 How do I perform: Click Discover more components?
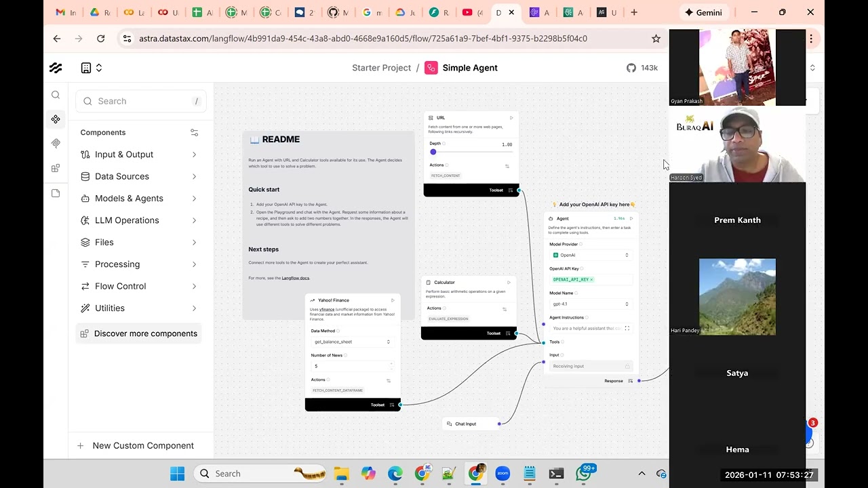click(x=139, y=333)
